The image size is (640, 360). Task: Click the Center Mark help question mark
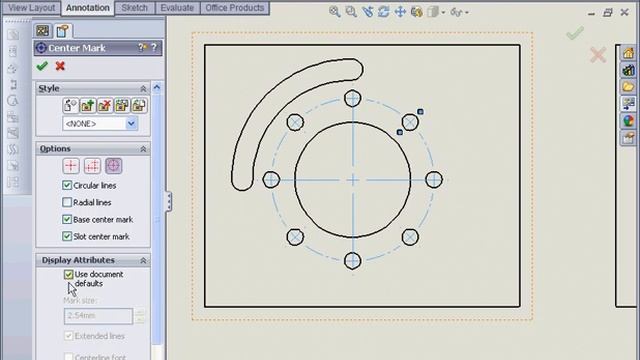[154, 47]
